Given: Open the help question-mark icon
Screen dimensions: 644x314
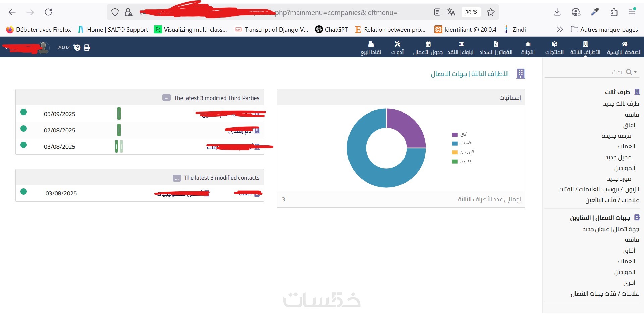Looking at the screenshot, I should pos(77,47).
